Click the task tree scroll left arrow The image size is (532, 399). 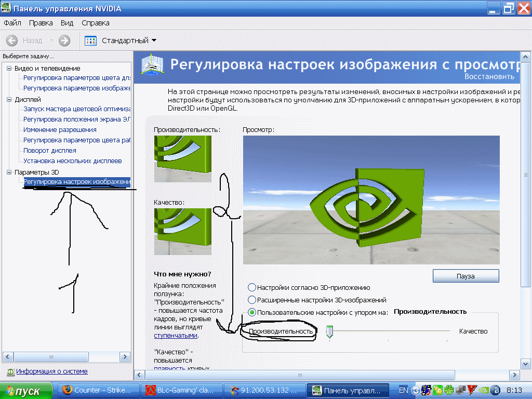pos(8,356)
